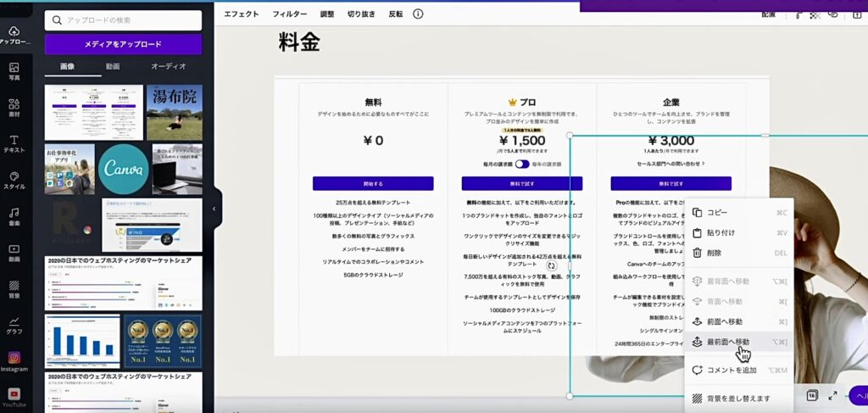The height and width of the screenshot is (413, 868).
Task: Click the rotate handle of the selected image
Action: pyautogui.click(x=551, y=265)
